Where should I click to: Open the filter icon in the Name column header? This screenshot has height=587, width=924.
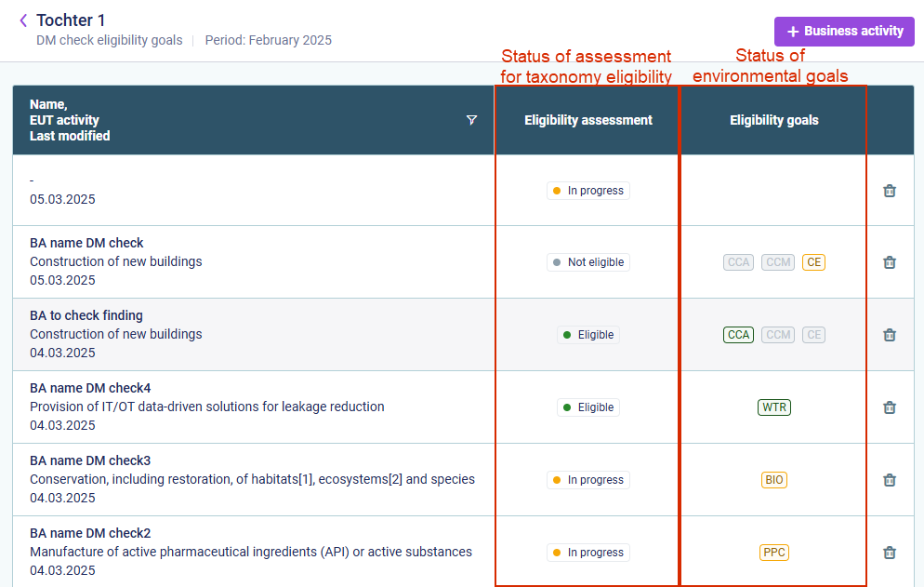pyautogui.click(x=471, y=120)
